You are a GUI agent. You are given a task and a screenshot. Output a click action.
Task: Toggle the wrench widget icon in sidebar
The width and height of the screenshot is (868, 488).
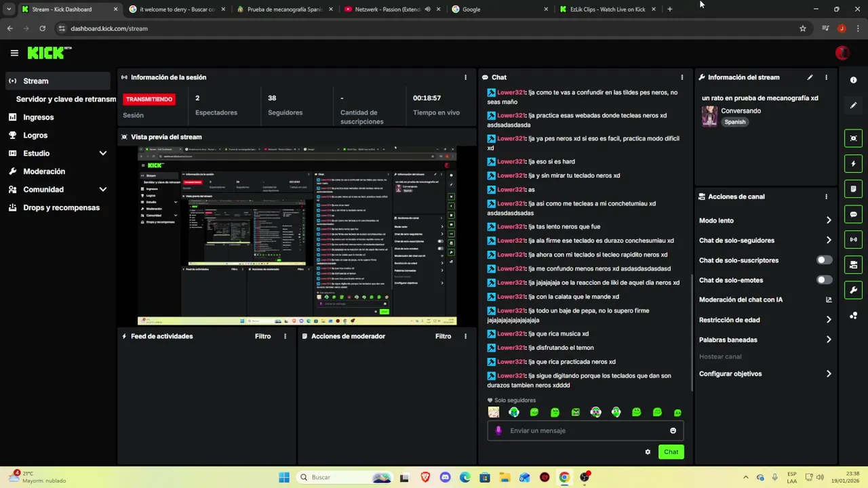click(853, 290)
